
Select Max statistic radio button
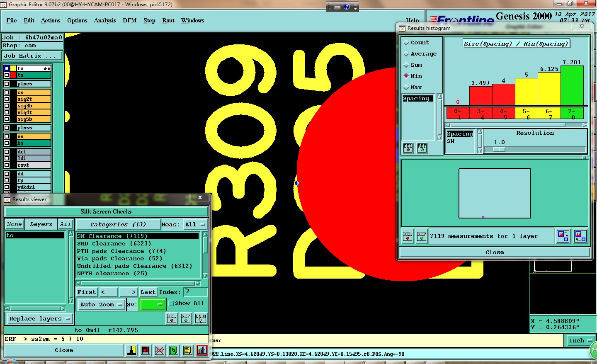pos(406,87)
